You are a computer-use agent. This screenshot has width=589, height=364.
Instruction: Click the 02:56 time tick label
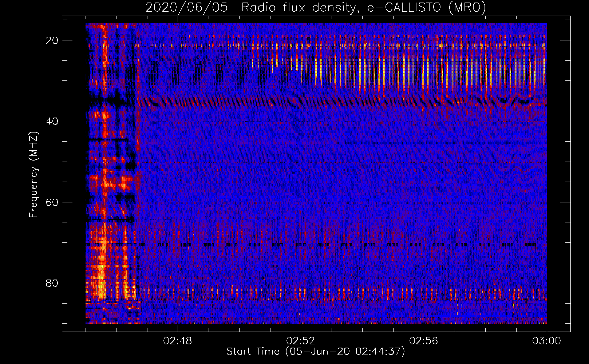(x=424, y=341)
